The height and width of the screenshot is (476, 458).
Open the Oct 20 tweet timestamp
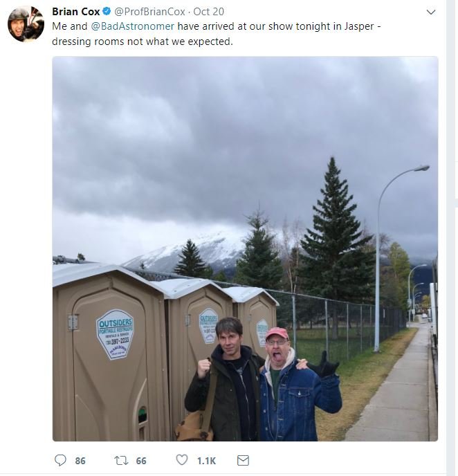(208, 12)
